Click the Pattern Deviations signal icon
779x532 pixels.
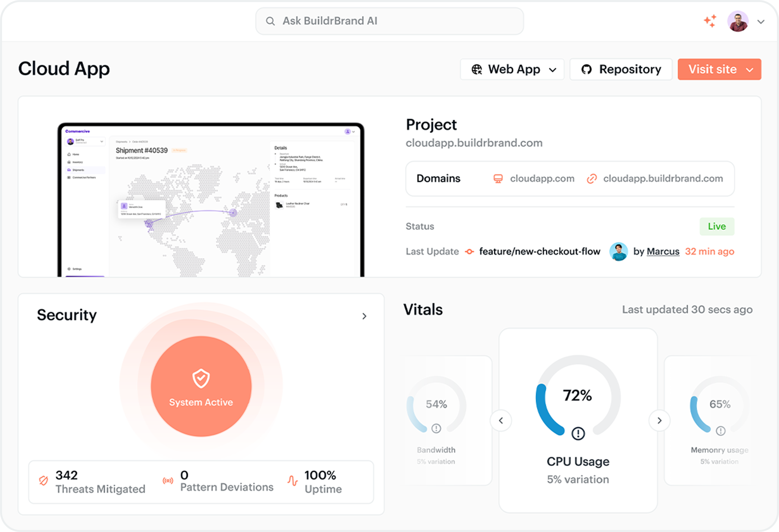pos(168,481)
